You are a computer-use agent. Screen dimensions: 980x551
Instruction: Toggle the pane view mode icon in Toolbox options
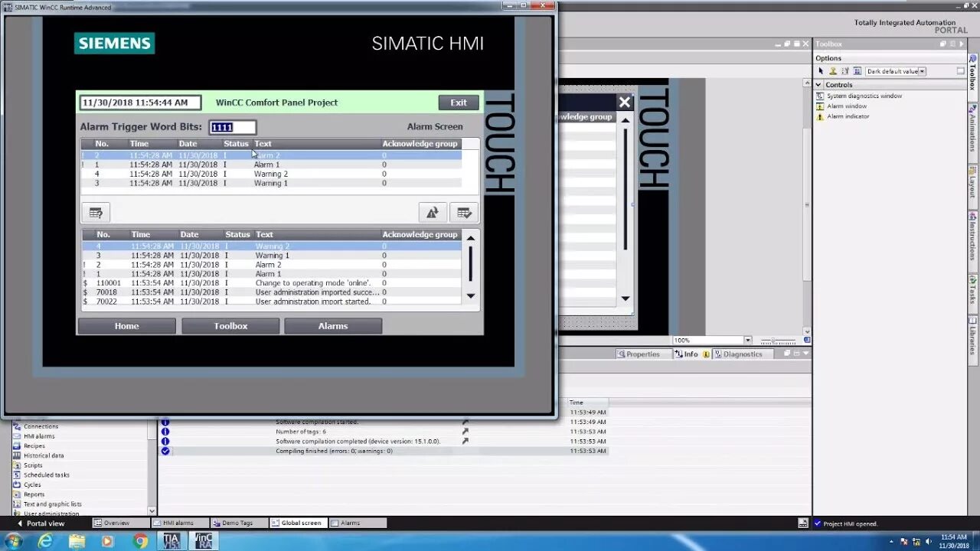click(961, 71)
